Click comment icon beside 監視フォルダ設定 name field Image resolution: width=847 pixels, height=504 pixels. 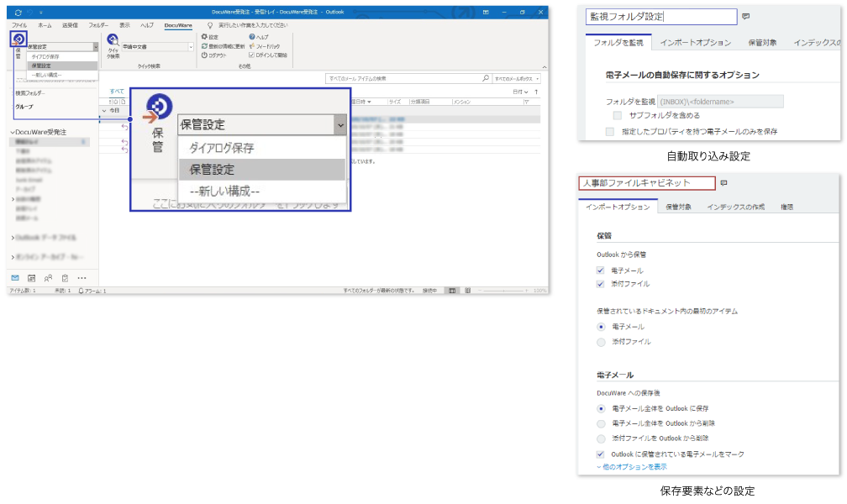(x=745, y=17)
